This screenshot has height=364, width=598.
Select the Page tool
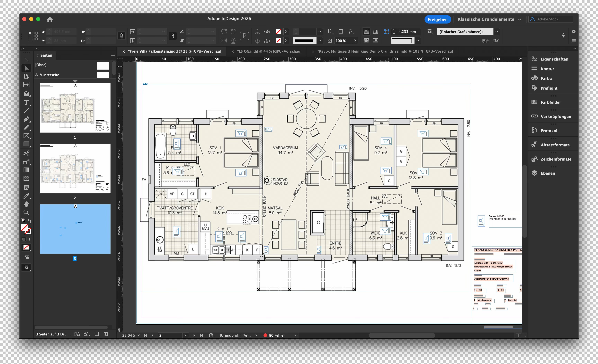26,77
